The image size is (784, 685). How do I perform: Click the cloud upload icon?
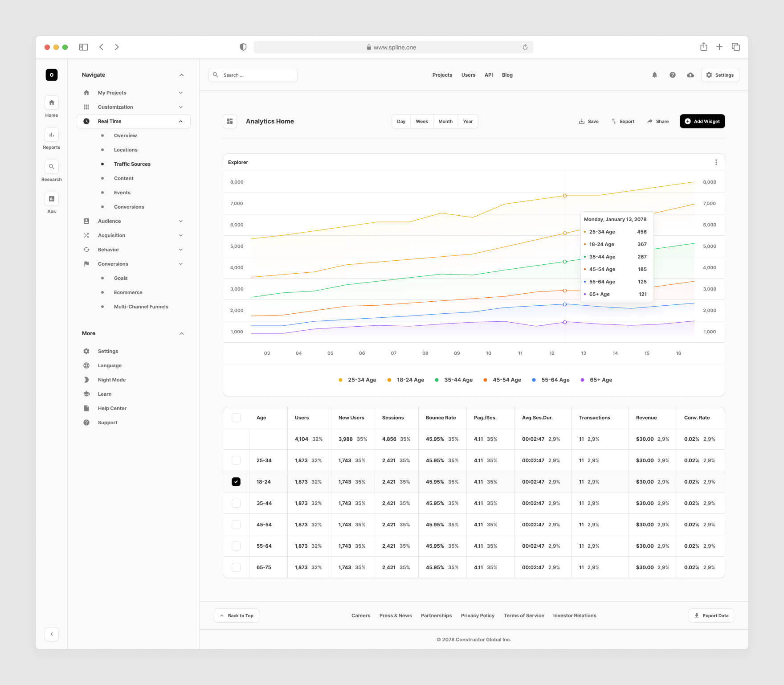tap(690, 75)
